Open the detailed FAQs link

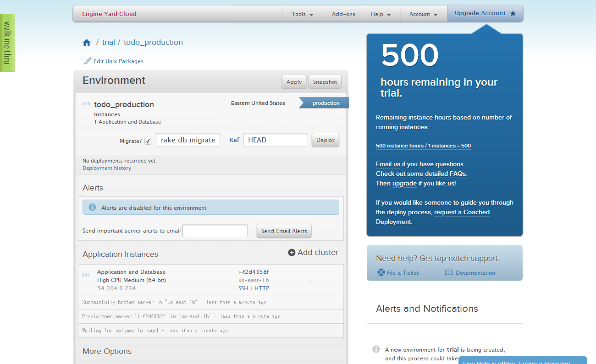point(446,174)
